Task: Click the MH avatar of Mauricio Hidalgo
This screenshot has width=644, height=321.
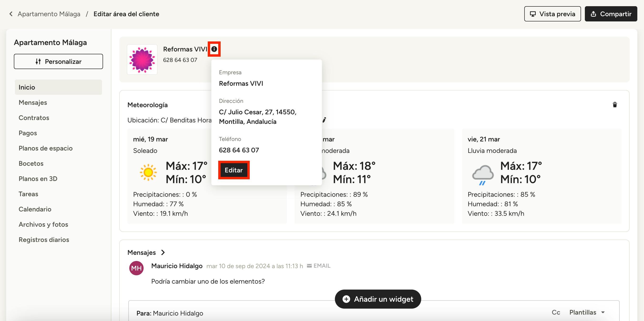Action: 136,268
